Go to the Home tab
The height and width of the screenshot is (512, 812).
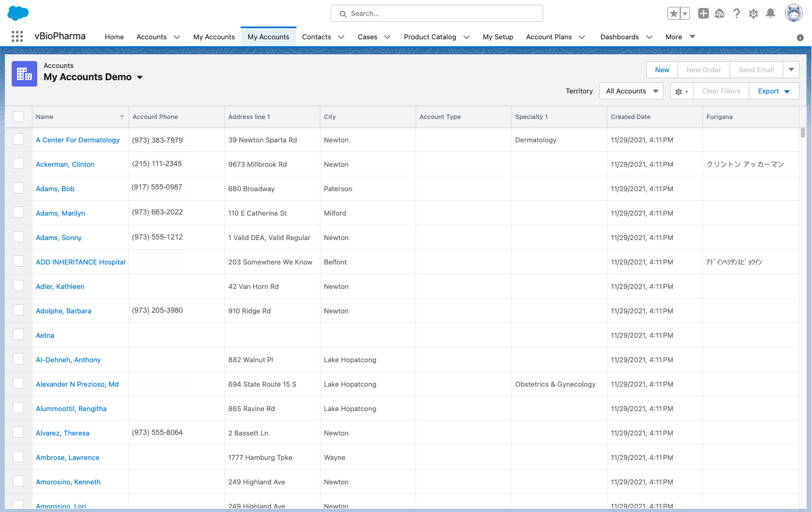(114, 37)
